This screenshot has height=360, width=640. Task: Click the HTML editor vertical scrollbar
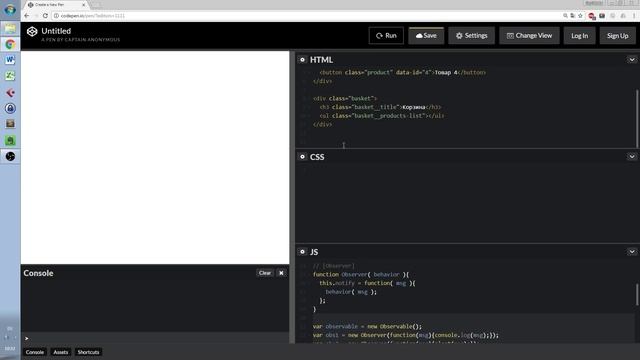(637, 118)
